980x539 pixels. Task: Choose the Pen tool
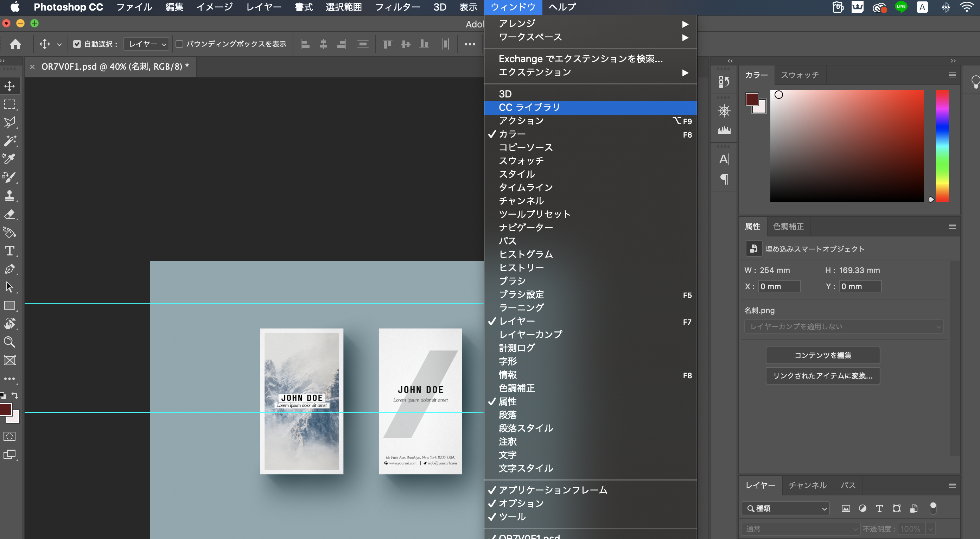click(x=9, y=269)
